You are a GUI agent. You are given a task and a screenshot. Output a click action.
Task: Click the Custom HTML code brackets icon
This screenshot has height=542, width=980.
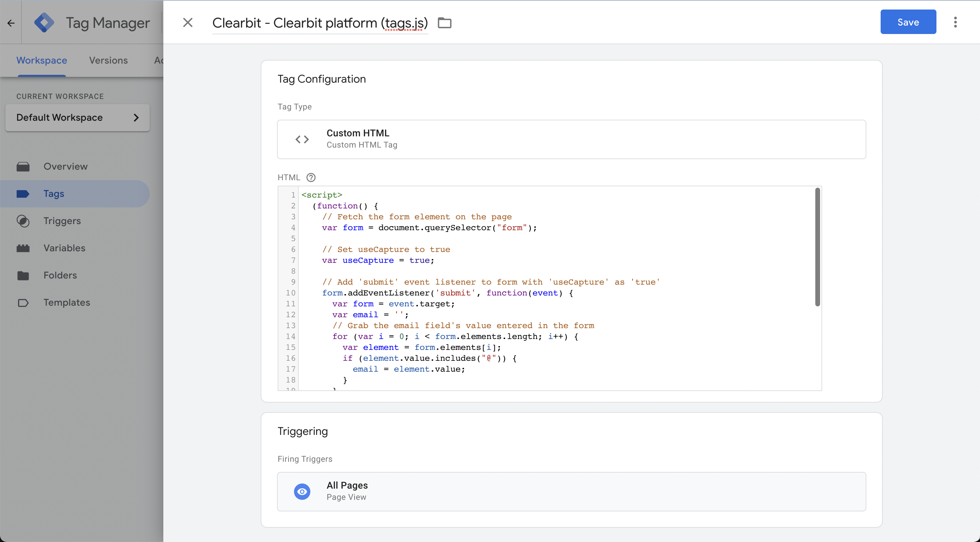[x=302, y=139]
